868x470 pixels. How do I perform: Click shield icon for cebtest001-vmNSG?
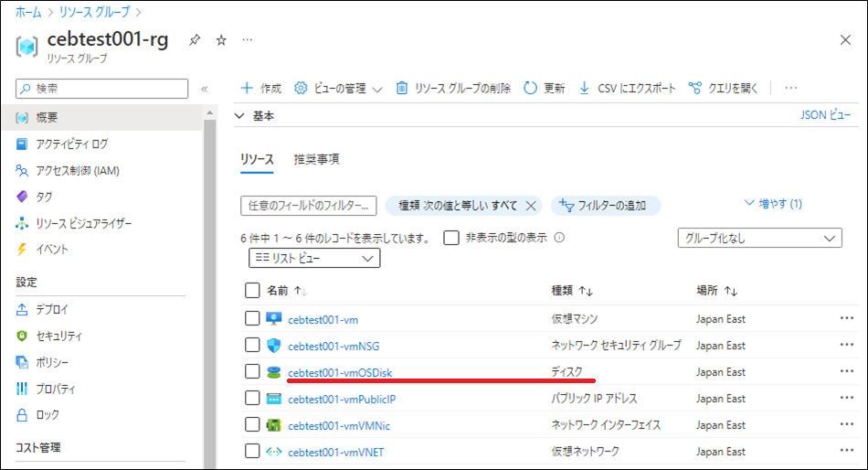click(x=273, y=346)
